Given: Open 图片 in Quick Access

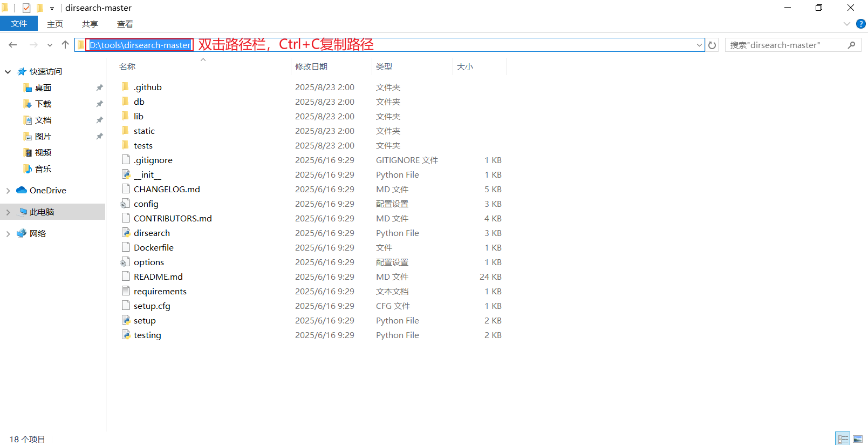Looking at the screenshot, I should (43, 136).
